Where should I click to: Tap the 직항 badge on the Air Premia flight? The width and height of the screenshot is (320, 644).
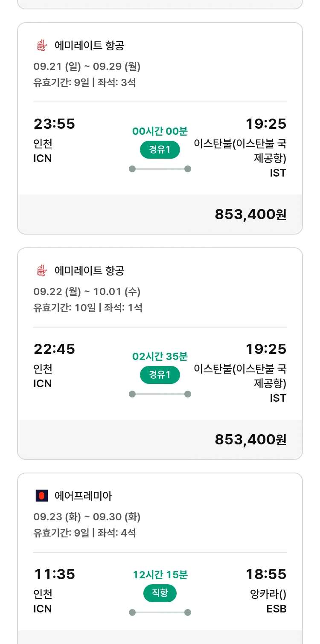(x=160, y=593)
